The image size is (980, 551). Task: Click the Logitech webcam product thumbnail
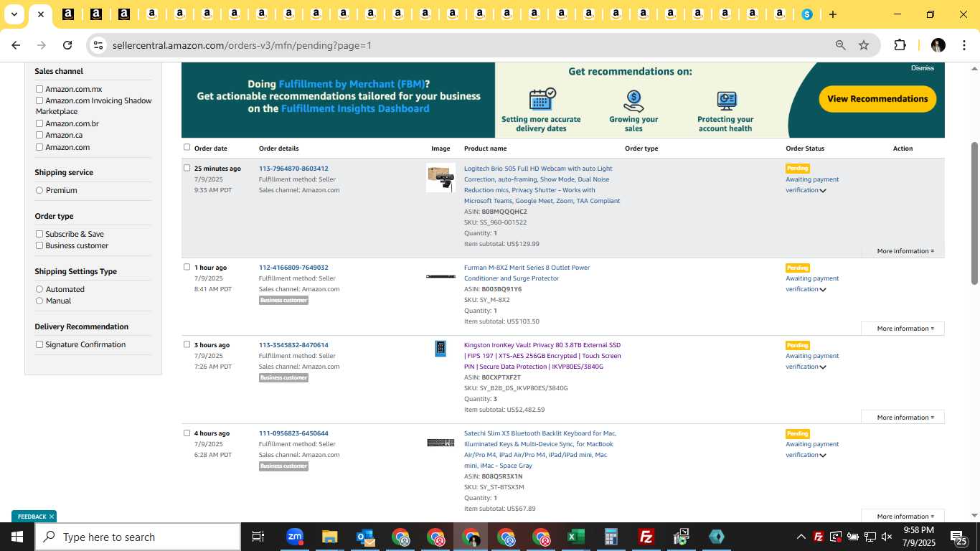coord(440,178)
